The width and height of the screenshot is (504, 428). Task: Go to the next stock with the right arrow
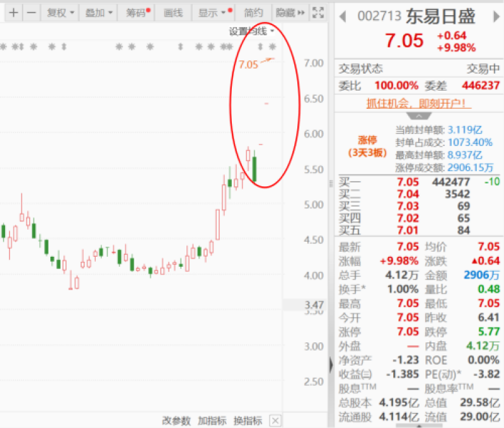[496, 16]
